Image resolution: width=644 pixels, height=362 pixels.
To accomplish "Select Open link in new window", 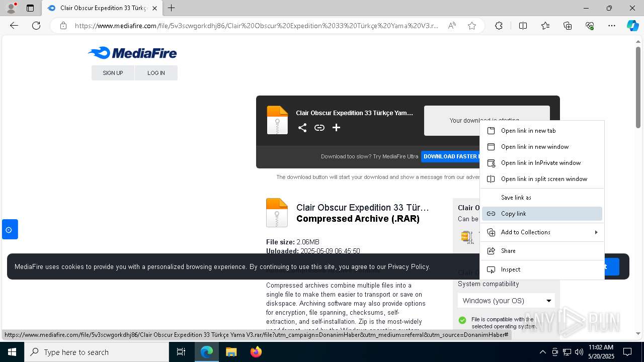I will click(542, 147).
